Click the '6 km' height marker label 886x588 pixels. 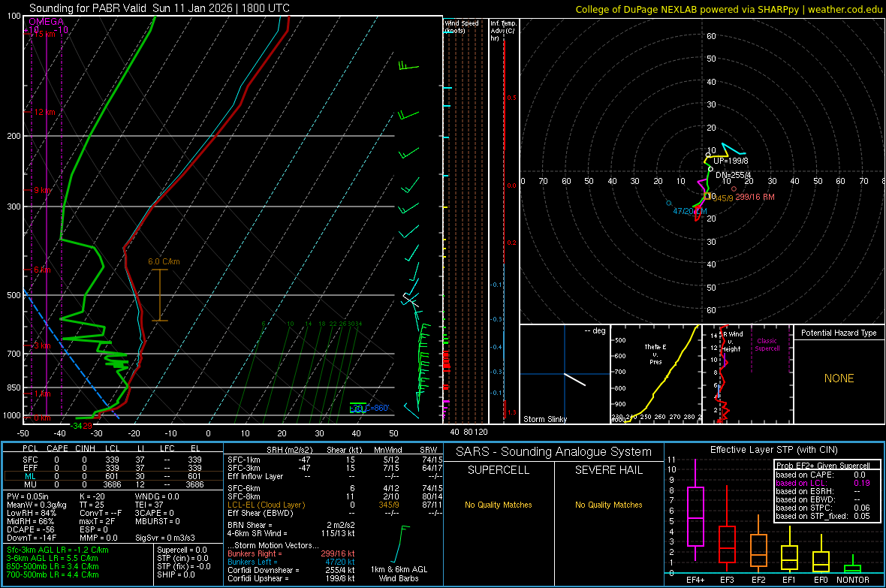pos(42,270)
